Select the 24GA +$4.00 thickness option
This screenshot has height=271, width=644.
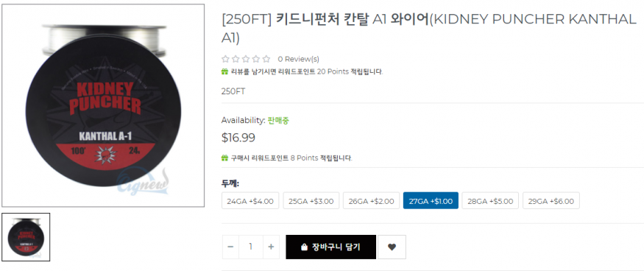pyautogui.click(x=250, y=201)
